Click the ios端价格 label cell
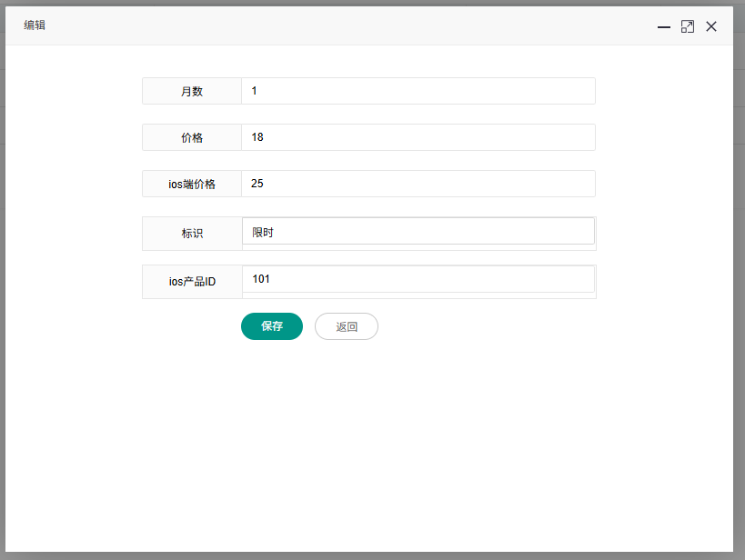 [x=192, y=184]
